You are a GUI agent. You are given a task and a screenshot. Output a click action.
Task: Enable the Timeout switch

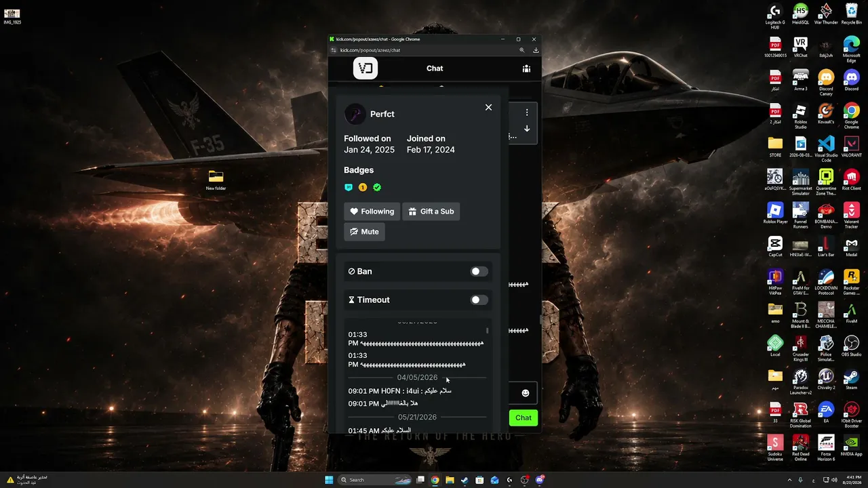click(479, 300)
